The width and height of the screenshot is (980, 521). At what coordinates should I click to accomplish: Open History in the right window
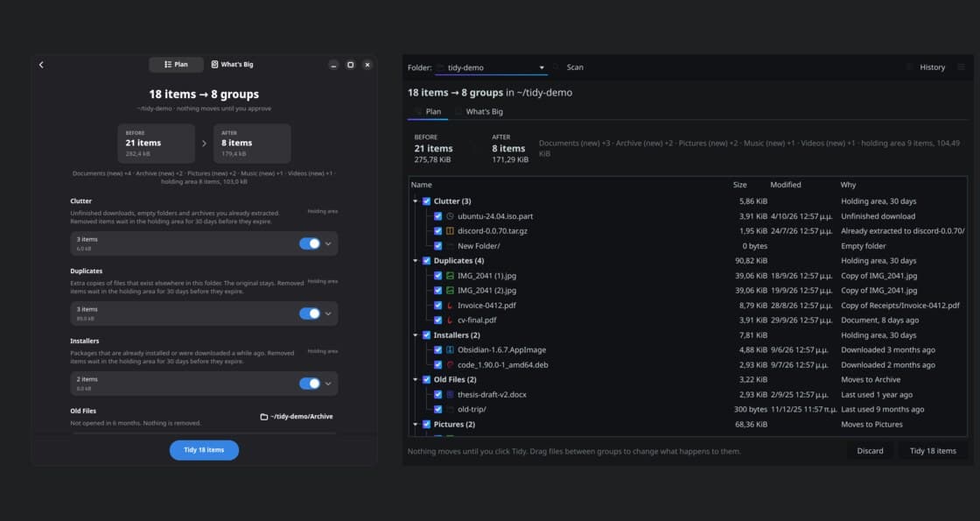[x=927, y=67]
